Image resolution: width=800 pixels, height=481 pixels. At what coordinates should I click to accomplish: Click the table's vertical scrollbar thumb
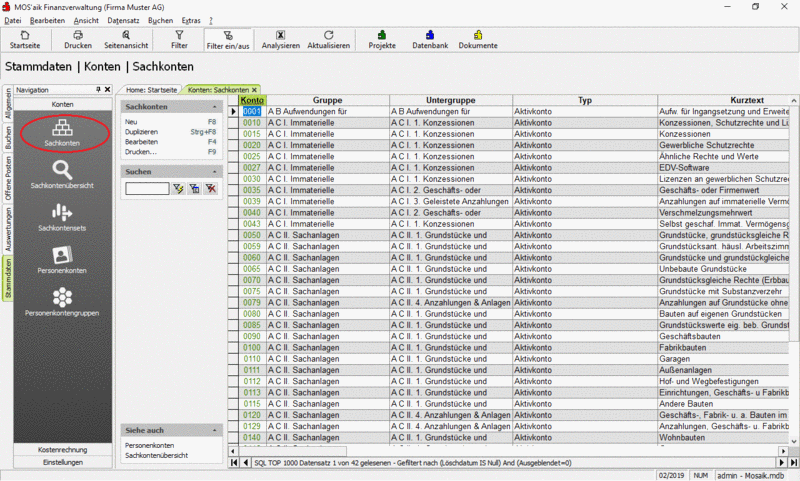pyautogui.click(x=794, y=224)
